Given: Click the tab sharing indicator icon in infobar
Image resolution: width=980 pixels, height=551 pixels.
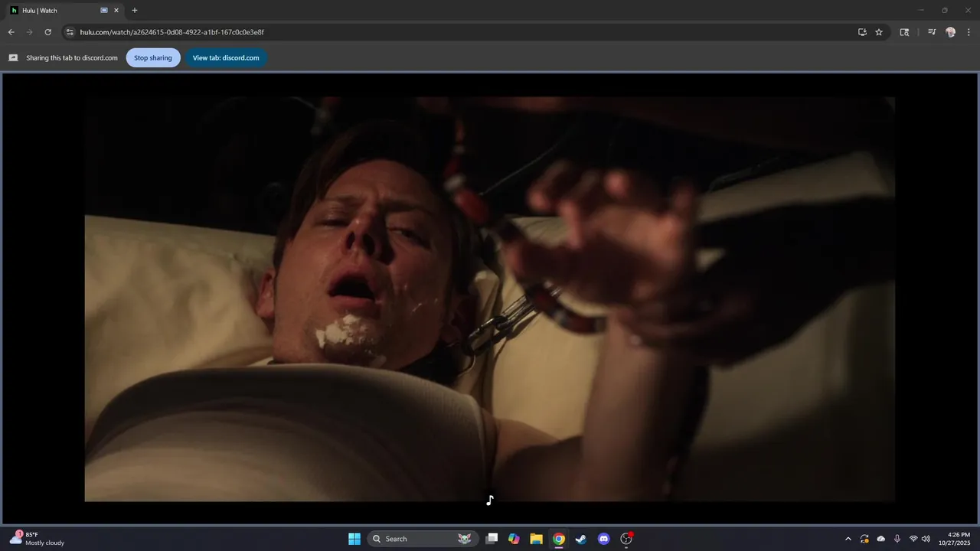Looking at the screenshot, I should point(13,57).
